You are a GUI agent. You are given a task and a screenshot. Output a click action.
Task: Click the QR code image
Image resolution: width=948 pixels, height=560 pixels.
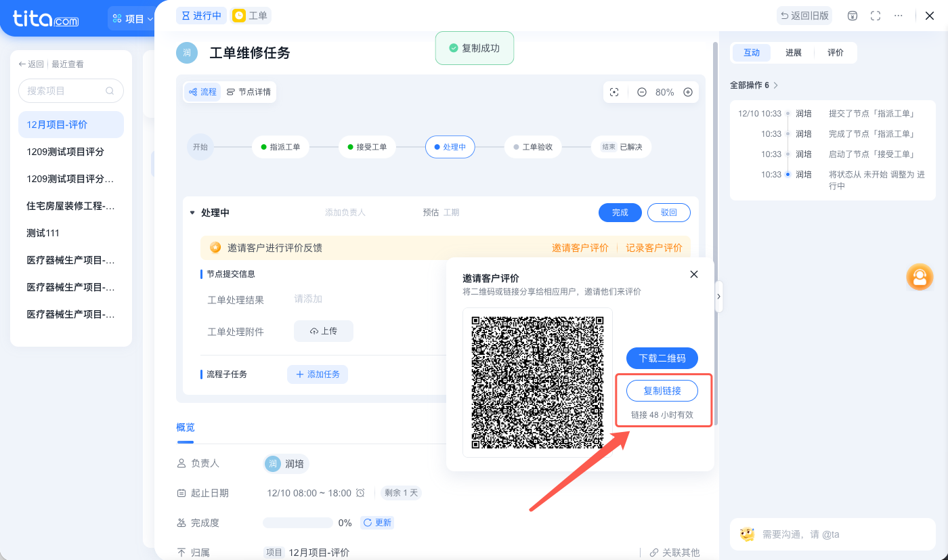tap(538, 383)
